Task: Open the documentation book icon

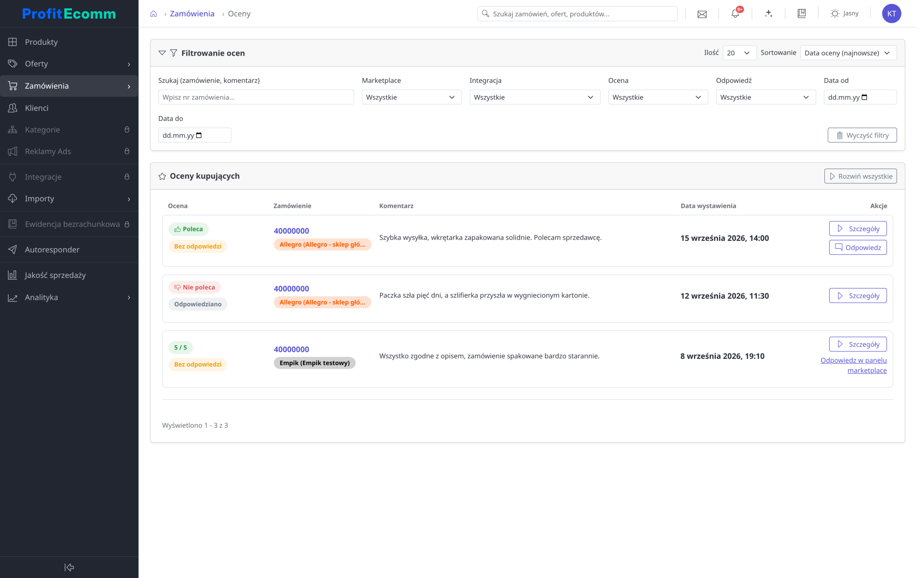Action: pos(801,14)
